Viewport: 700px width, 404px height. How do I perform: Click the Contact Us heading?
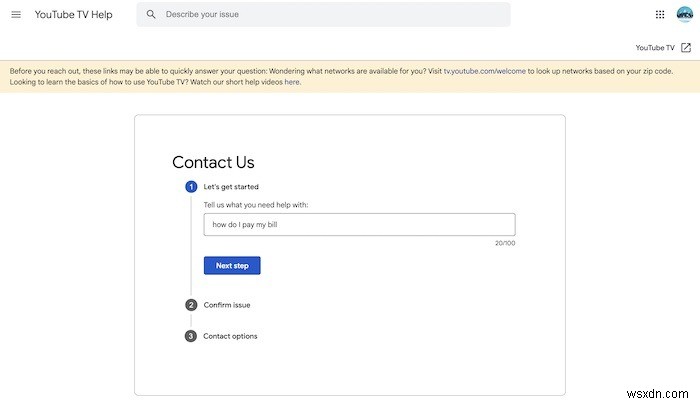[x=213, y=162]
